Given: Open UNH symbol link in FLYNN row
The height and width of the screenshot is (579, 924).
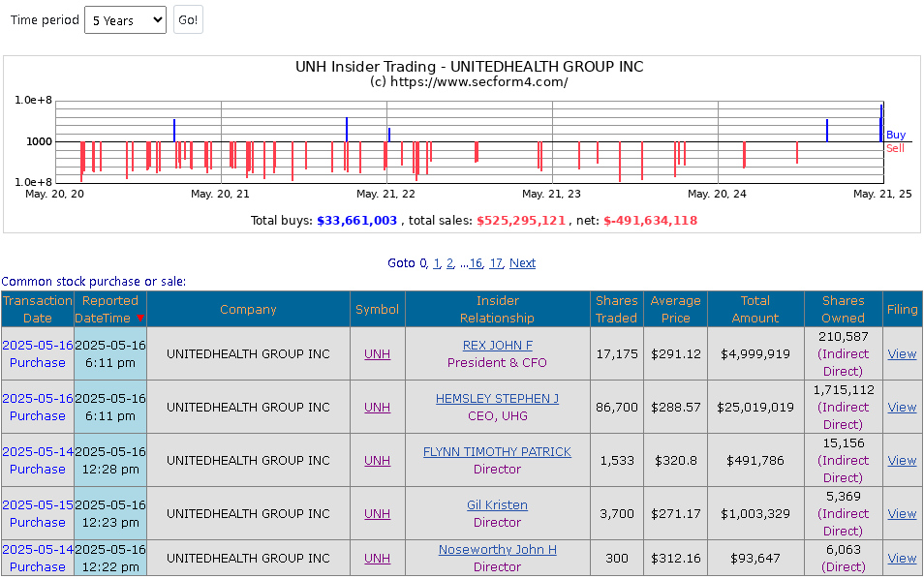Looking at the screenshot, I should pyautogui.click(x=377, y=461).
